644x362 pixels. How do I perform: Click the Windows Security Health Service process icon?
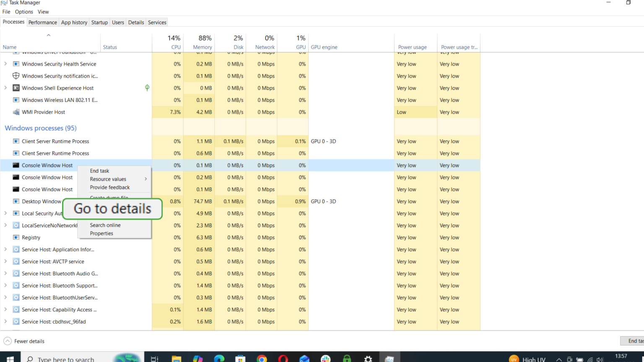coord(16,64)
